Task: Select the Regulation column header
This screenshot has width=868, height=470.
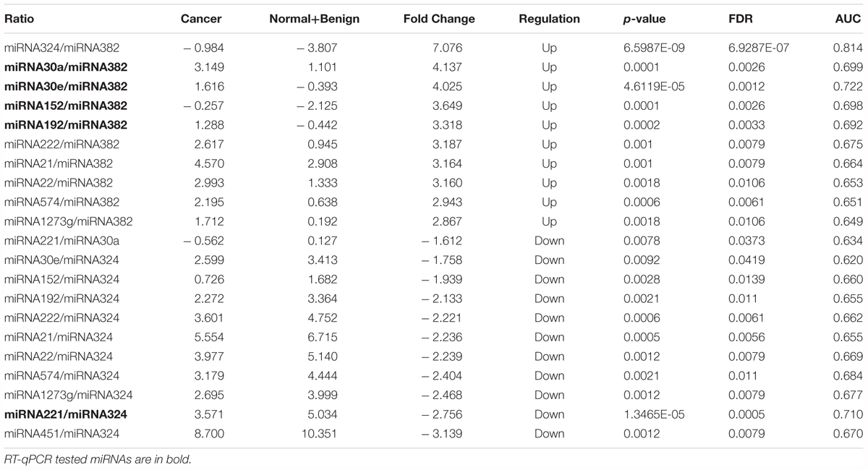Action: point(549,18)
